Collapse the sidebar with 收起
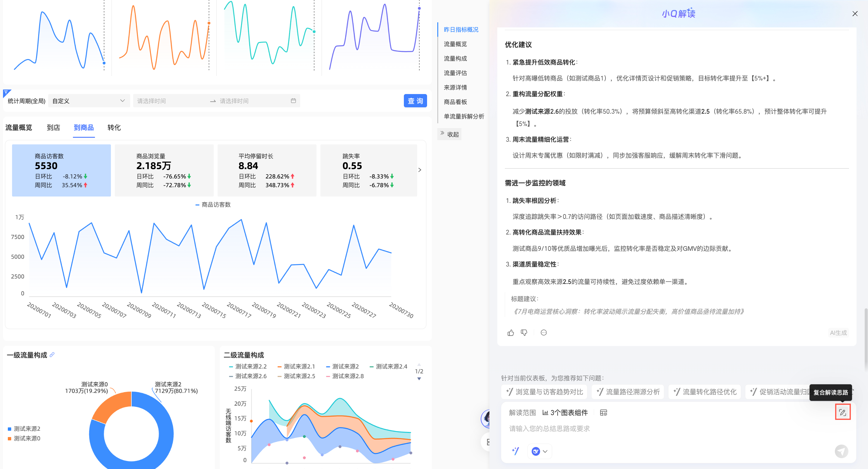 (x=449, y=134)
